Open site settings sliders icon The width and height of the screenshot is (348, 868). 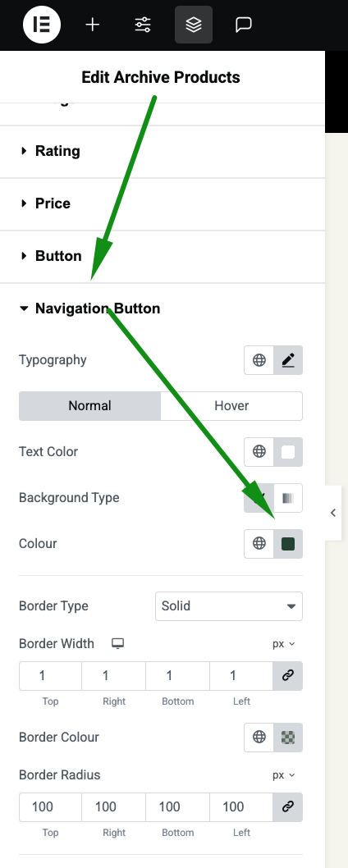click(x=143, y=25)
